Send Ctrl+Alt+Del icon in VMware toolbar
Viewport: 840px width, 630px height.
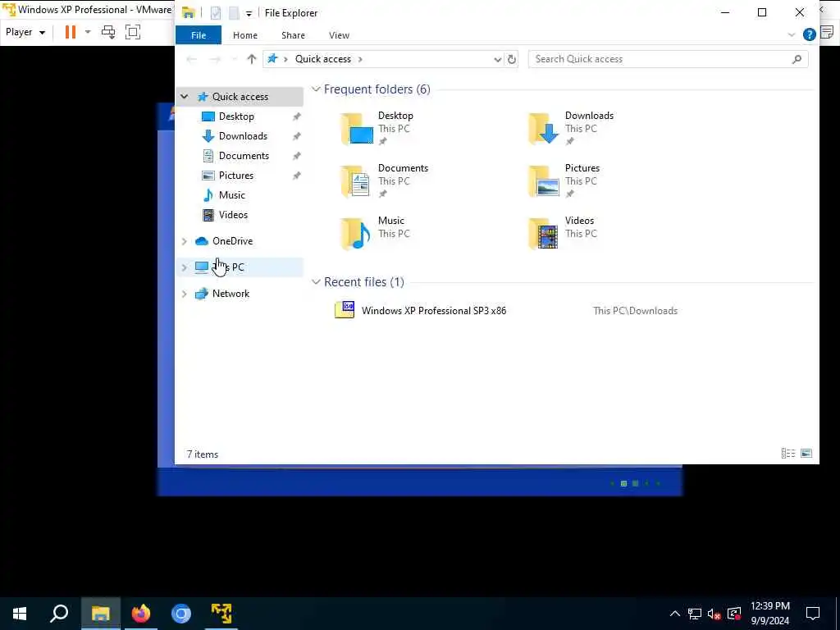108,32
